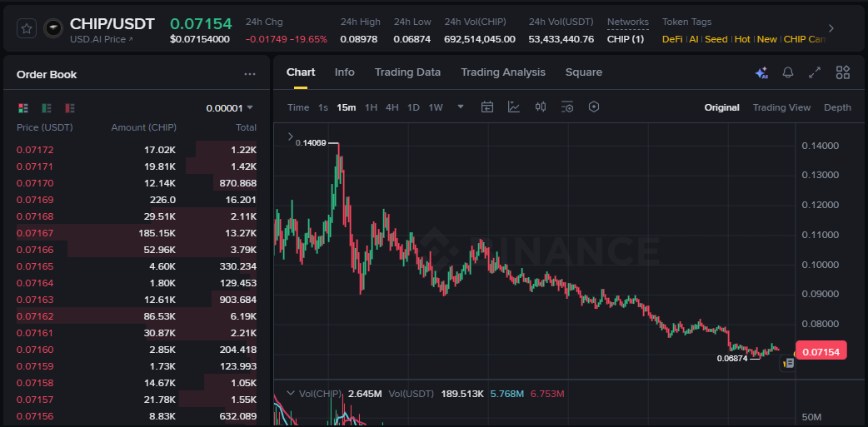Open the Networks CHIP (1) info
The height and width of the screenshot is (427, 868).
tap(626, 39)
